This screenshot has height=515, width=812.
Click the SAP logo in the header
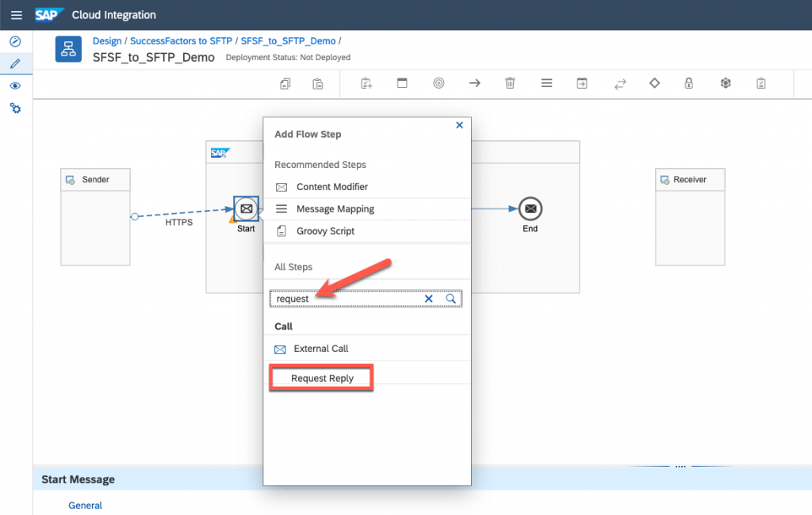pyautogui.click(x=48, y=15)
